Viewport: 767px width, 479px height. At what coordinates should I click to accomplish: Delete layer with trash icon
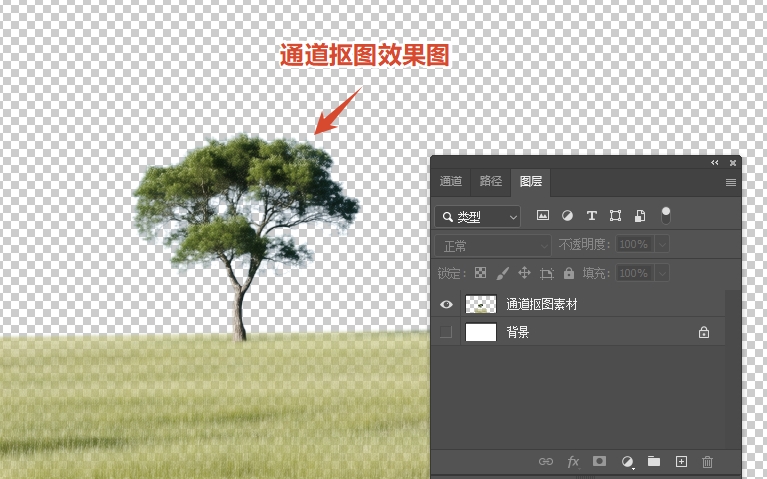point(707,461)
